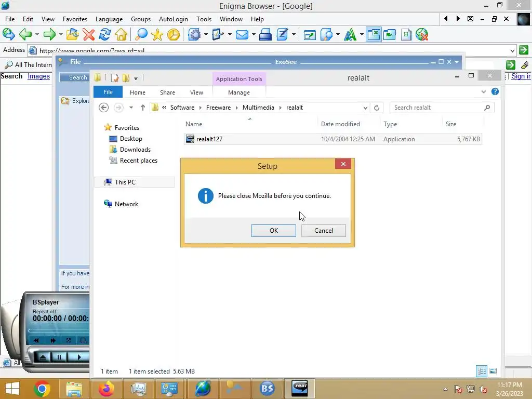Open the Language menu
Image resolution: width=532 pixels, height=399 pixels.
point(109,19)
